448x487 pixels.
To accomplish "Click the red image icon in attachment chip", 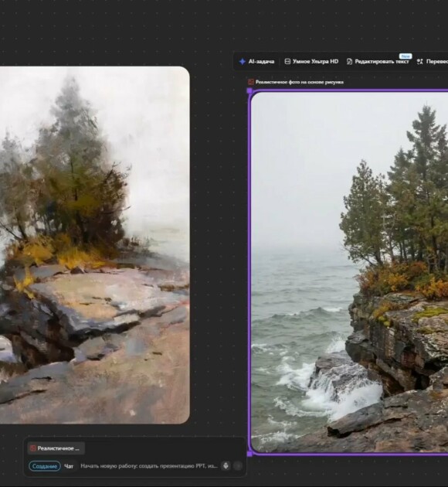I will (32, 448).
